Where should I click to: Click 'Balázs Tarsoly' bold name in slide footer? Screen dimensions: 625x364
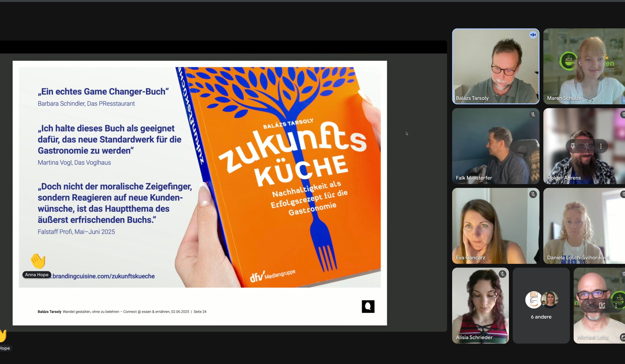[x=49, y=312]
